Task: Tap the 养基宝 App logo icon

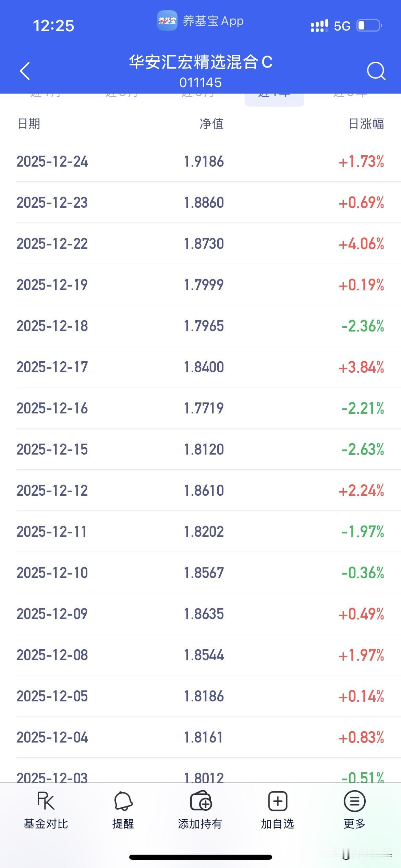Action: coord(167,21)
